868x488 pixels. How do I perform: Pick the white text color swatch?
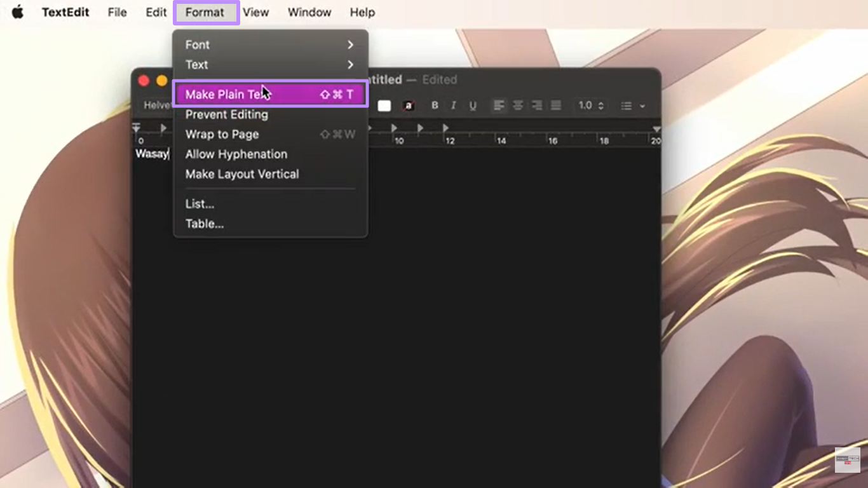[384, 105]
